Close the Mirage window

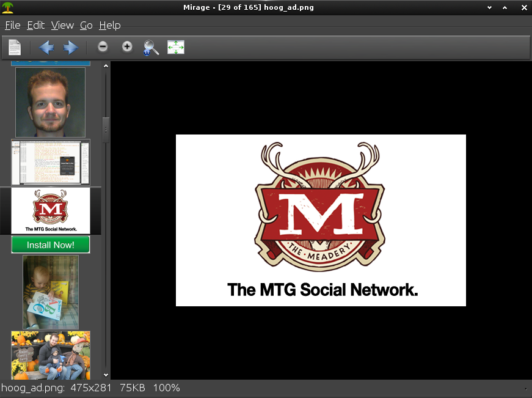pyautogui.click(x=524, y=7)
